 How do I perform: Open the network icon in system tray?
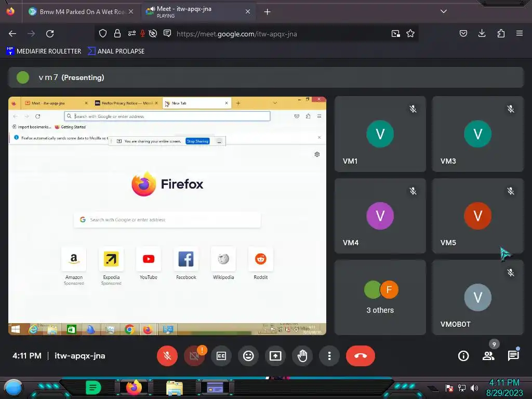coord(462,388)
